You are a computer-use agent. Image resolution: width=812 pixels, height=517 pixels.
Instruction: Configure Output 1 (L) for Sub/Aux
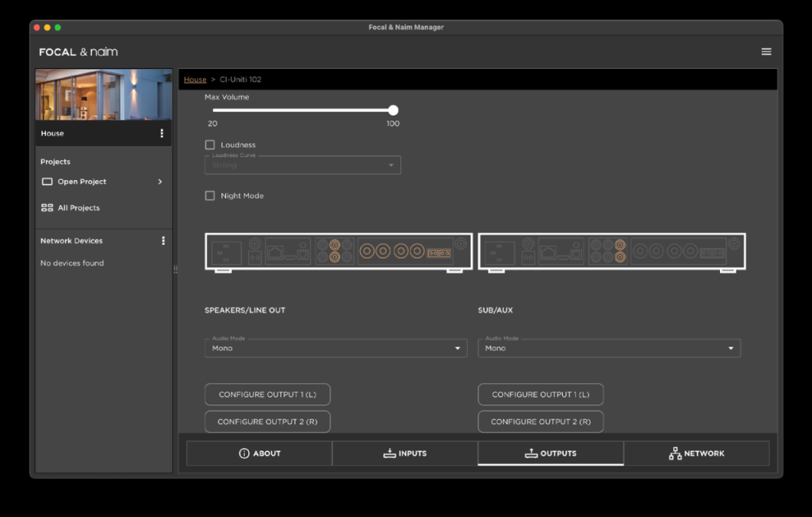[541, 394]
